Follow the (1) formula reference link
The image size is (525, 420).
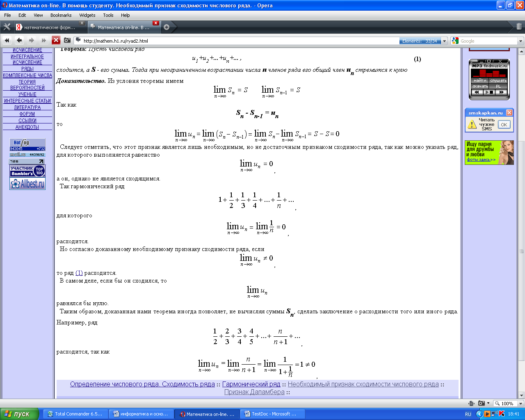79,273
